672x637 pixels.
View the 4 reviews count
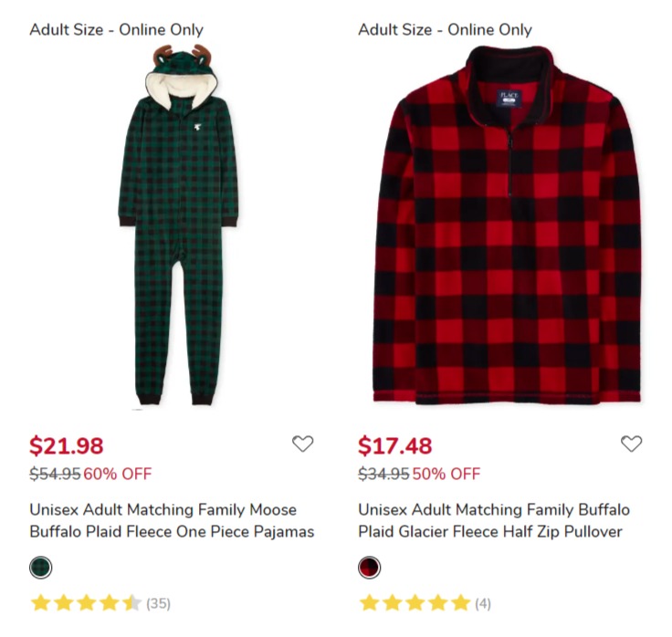(x=483, y=603)
